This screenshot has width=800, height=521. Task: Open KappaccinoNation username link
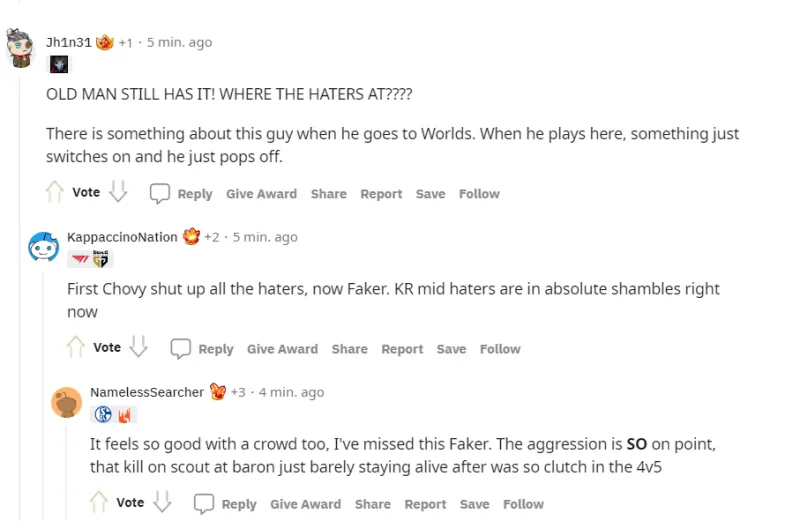tap(122, 237)
